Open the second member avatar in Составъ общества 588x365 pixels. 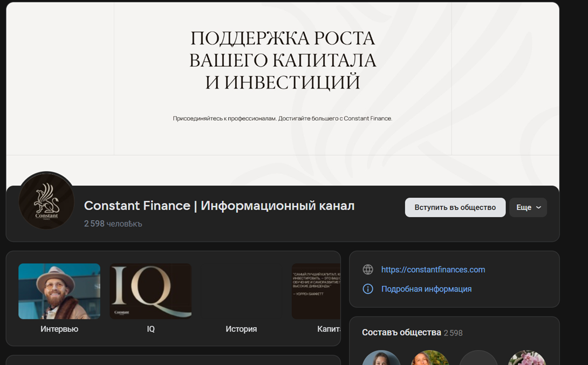click(x=430, y=358)
